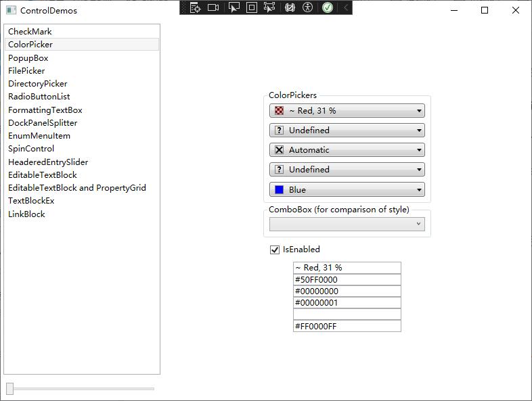
Task: Open the '~ Red, 31 %' color picker
Action: pyautogui.click(x=347, y=111)
